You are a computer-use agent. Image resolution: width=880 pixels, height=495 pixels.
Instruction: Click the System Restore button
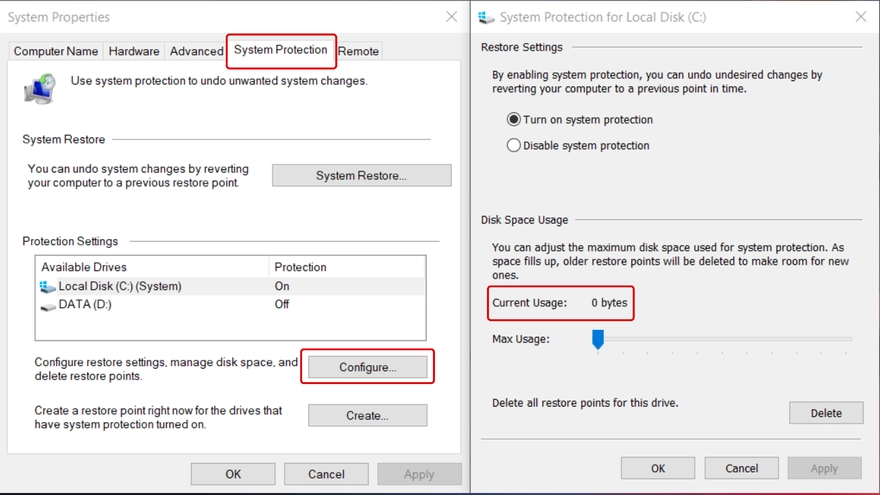coord(361,176)
